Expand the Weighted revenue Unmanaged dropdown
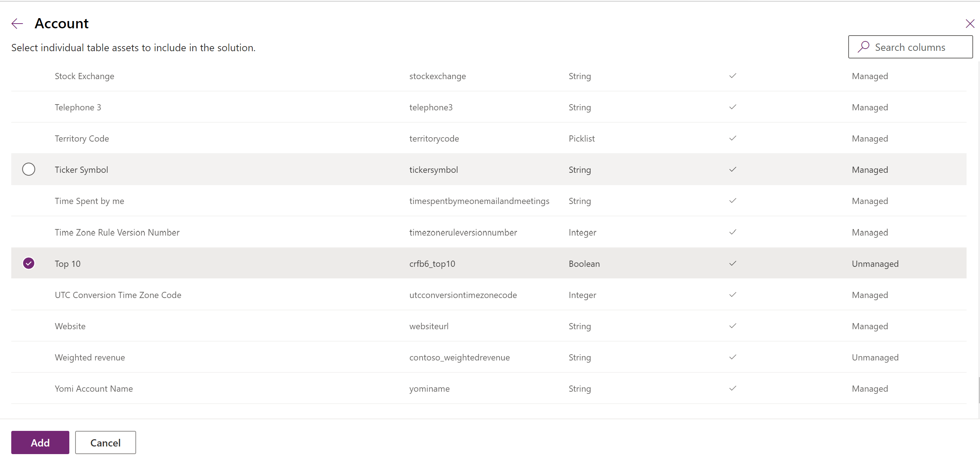This screenshot has width=980, height=461. pyautogui.click(x=874, y=357)
